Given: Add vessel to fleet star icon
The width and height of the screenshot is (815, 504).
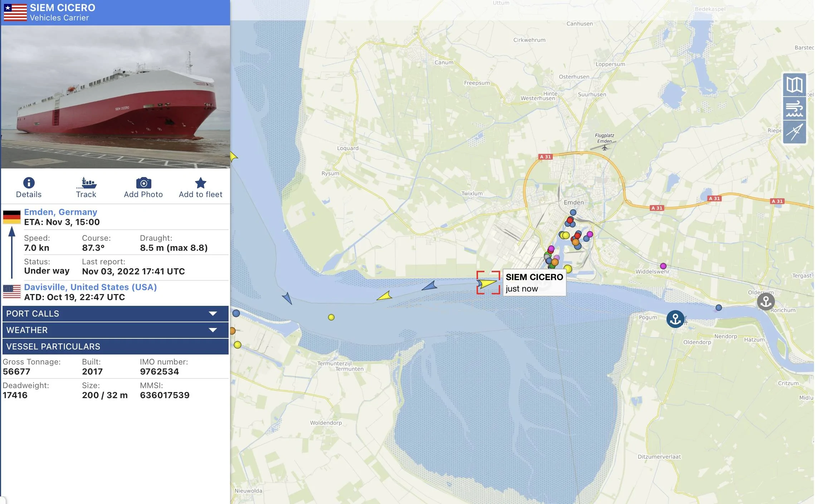Looking at the screenshot, I should pos(201,183).
